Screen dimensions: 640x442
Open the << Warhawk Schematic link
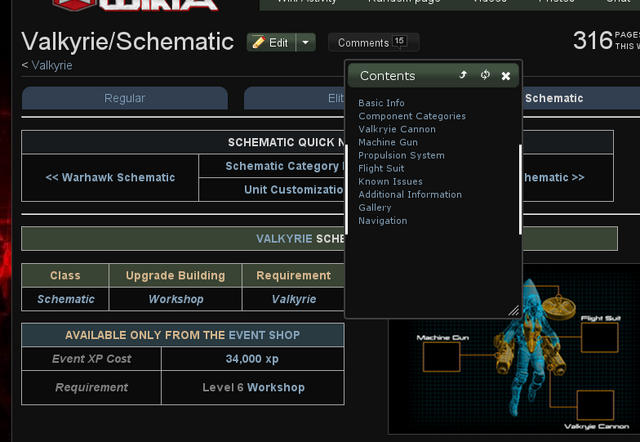tap(110, 178)
